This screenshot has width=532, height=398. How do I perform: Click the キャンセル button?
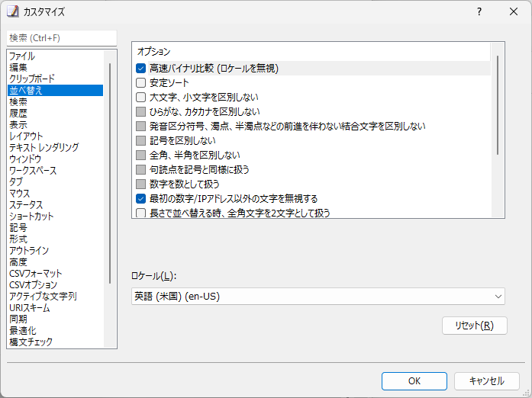pos(487,381)
